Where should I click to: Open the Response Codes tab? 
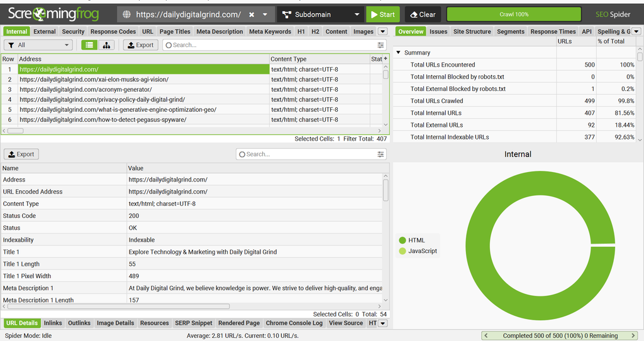click(x=113, y=31)
